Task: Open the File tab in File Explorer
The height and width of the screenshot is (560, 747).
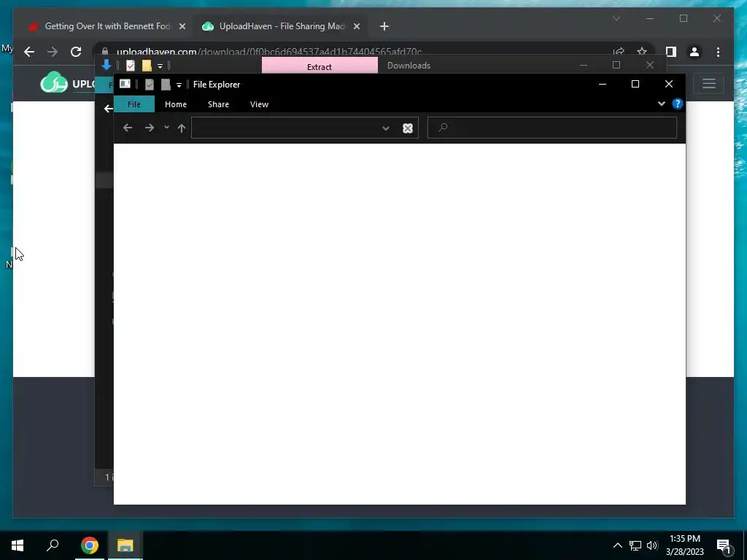Action: pyautogui.click(x=134, y=104)
